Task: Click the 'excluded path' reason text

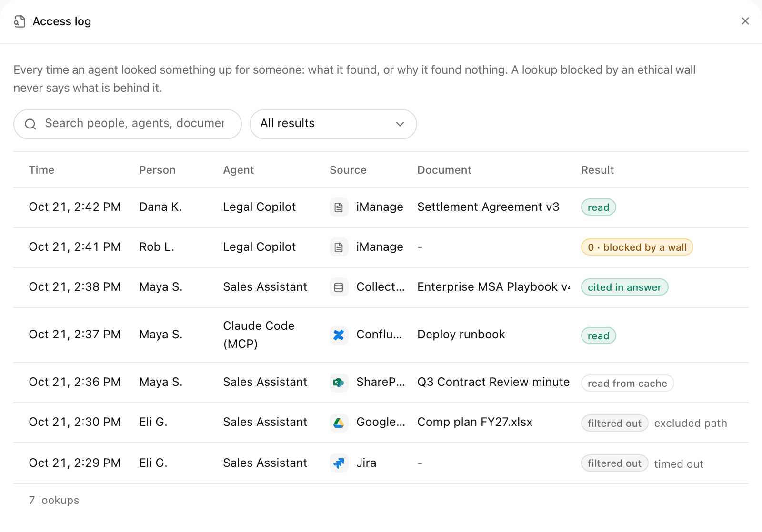Action: [x=691, y=423]
